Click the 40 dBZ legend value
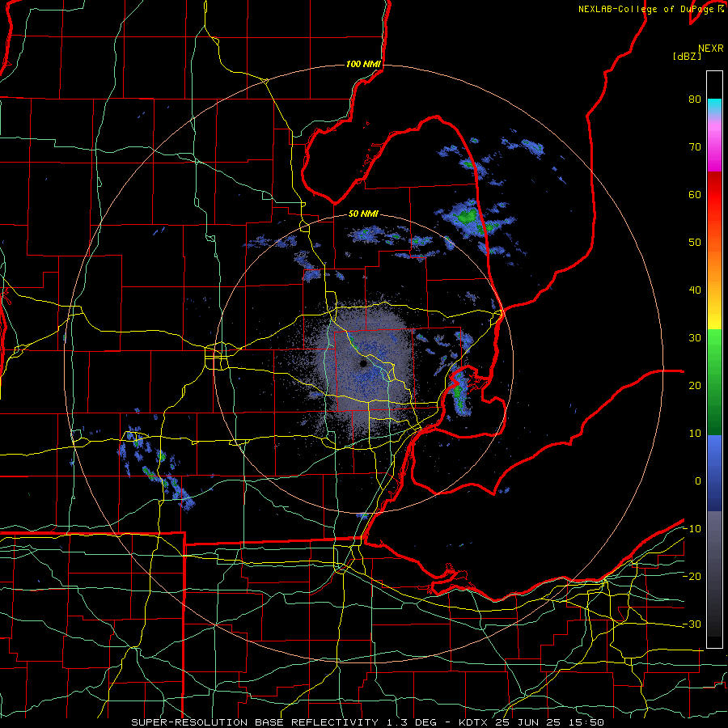The width and height of the screenshot is (728, 728). point(695,290)
